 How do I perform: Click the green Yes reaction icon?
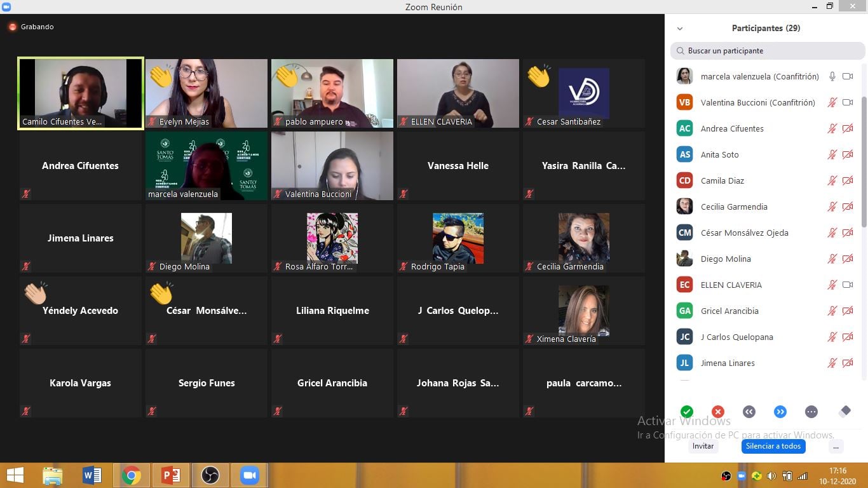pos(686,412)
